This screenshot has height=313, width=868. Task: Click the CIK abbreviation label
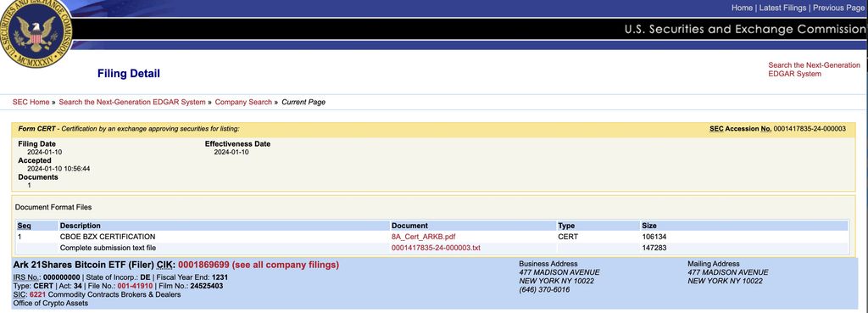pyautogui.click(x=166, y=265)
